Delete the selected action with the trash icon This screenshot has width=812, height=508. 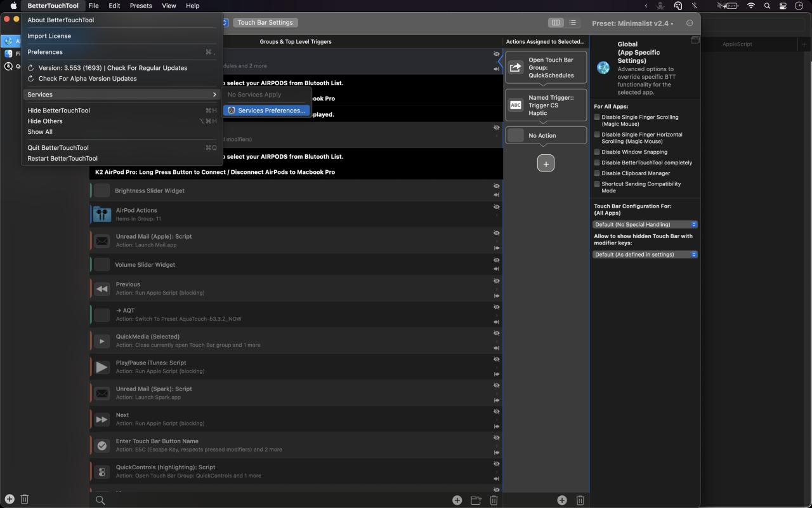580,500
